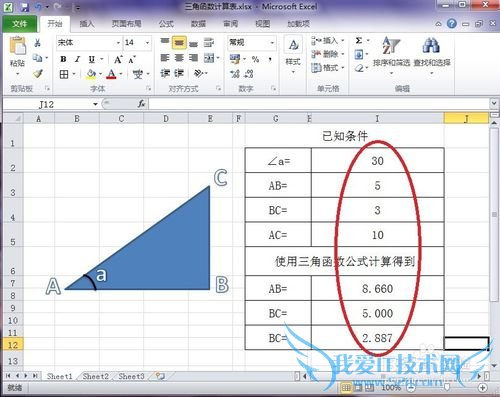This screenshot has width=500, height=397.
Task: Open text orientation options
Action: point(199,73)
